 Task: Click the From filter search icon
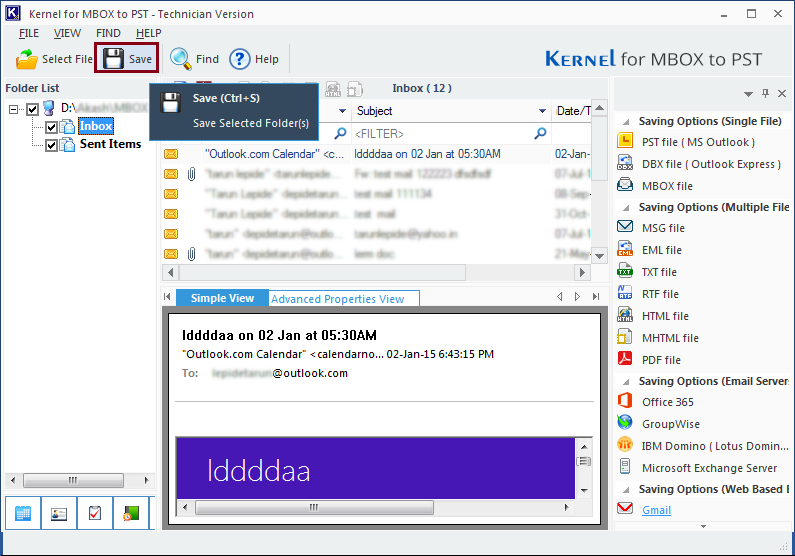pos(340,133)
